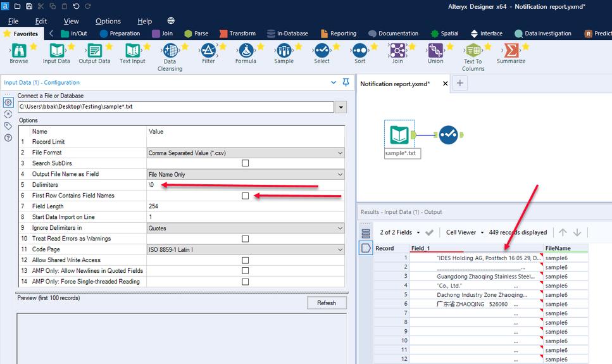Click the Data Cleansing tool icon

(170, 51)
